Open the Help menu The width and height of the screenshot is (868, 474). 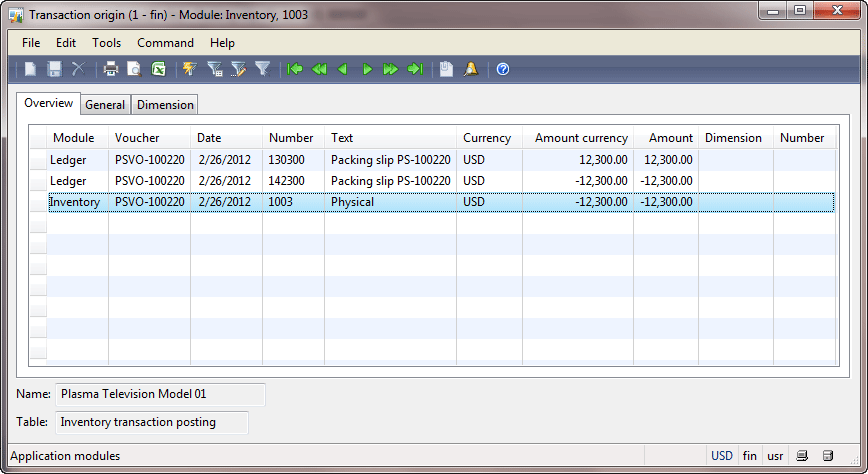click(x=222, y=43)
